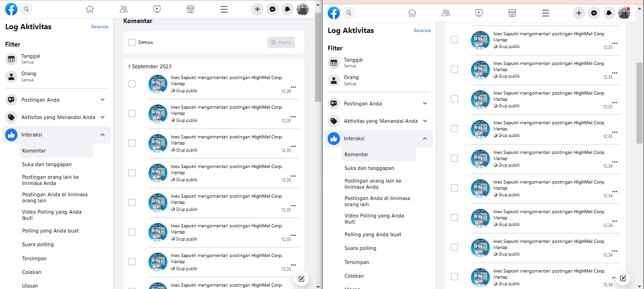This screenshot has width=644, height=289.
Task: Select Suka dan tanggapan in right window
Action: point(369,168)
